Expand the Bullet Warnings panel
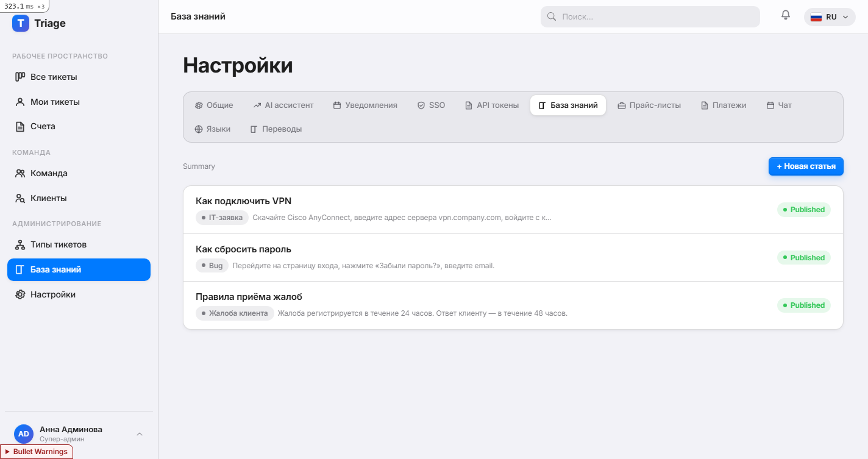 (x=37, y=452)
